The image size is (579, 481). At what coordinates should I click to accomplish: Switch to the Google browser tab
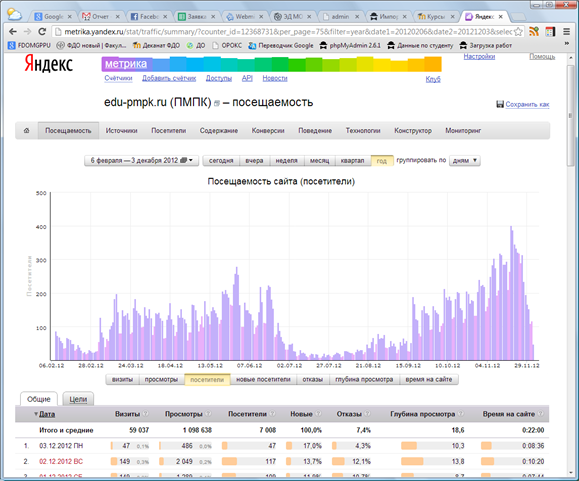click(52, 17)
